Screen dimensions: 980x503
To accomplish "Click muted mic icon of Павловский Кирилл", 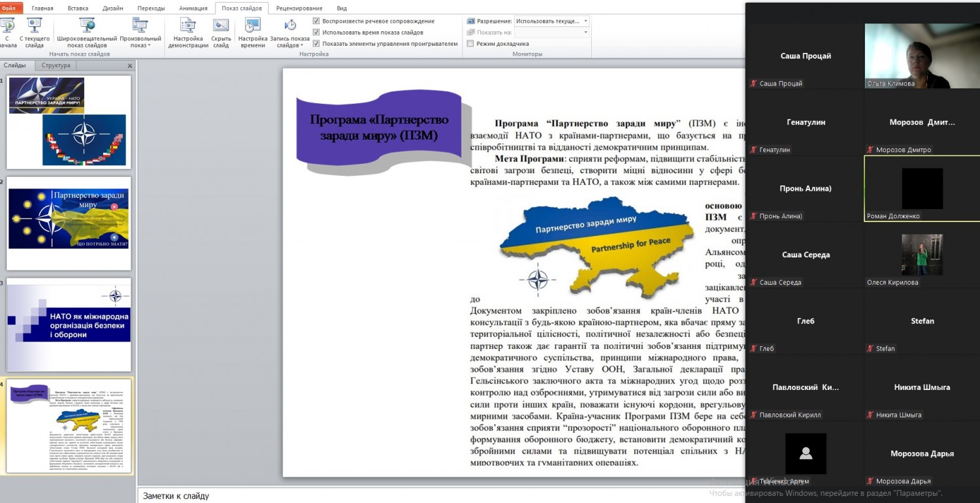I will (x=754, y=415).
